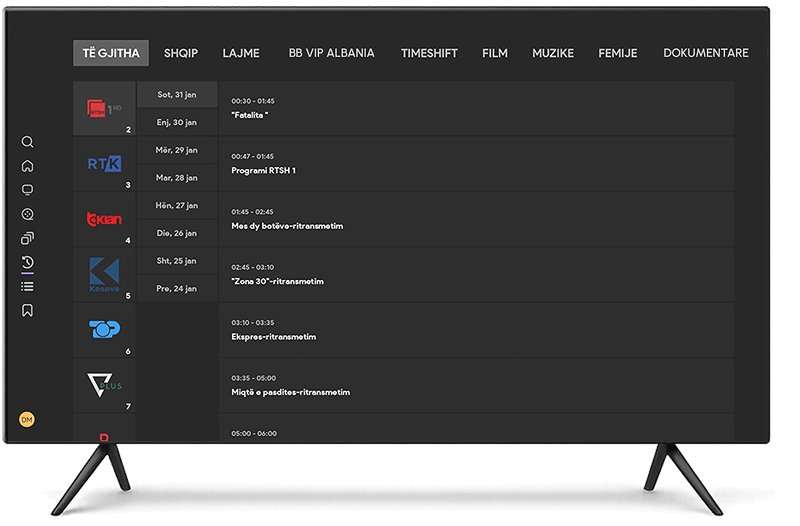Open search from the sidebar magnifier icon
The width and height of the screenshot is (800, 526).
click(x=28, y=142)
